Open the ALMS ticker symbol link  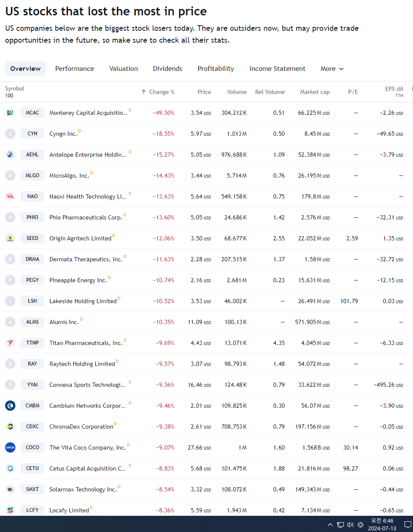[x=32, y=322]
